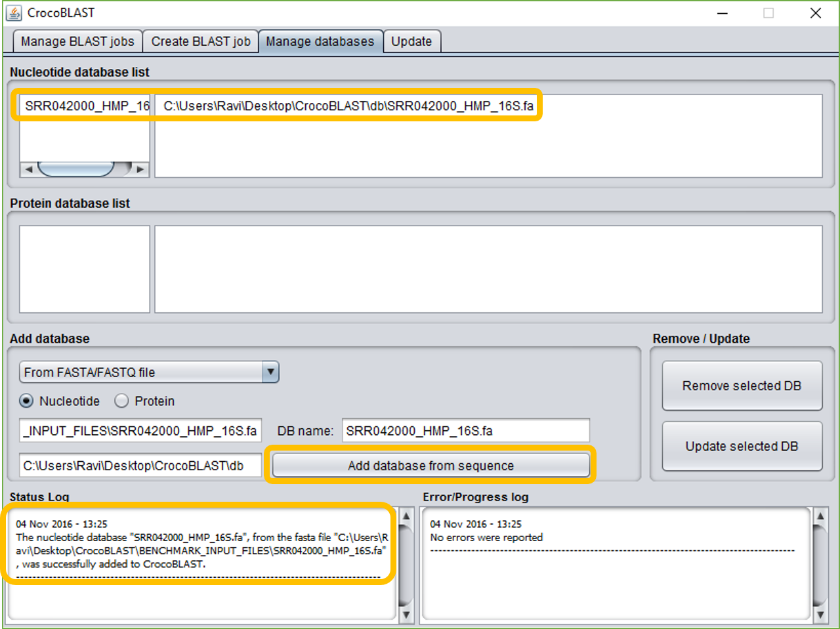The width and height of the screenshot is (840, 629).
Task: Click the database output folder path field
Action: click(x=140, y=466)
